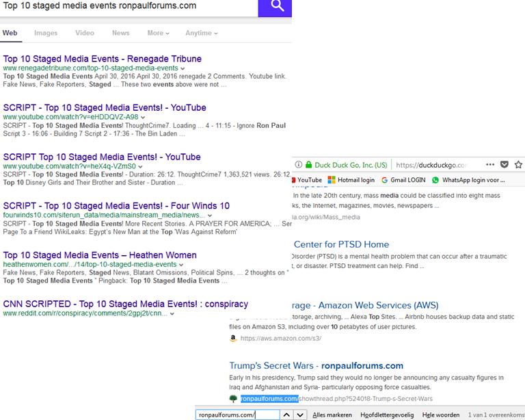Open SCRIPT Top 10 Staged Media Events! YouTube result

(x=102, y=157)
